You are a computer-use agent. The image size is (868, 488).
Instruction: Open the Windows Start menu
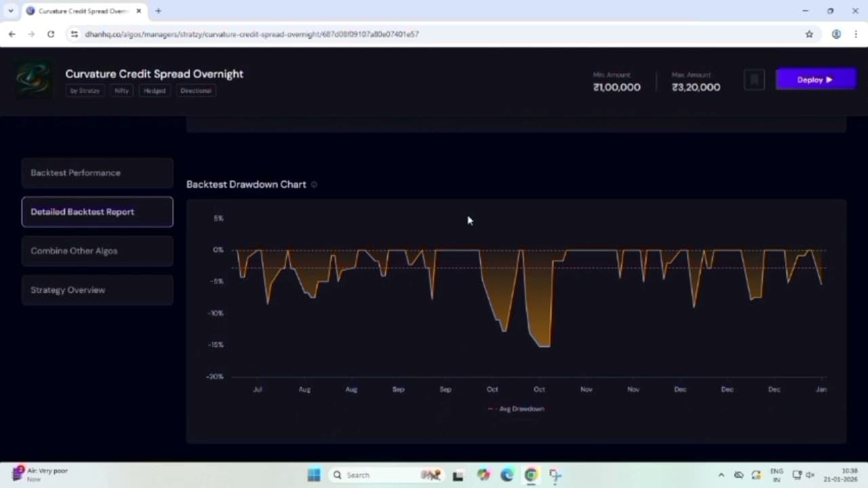click(x=313, y=475)
